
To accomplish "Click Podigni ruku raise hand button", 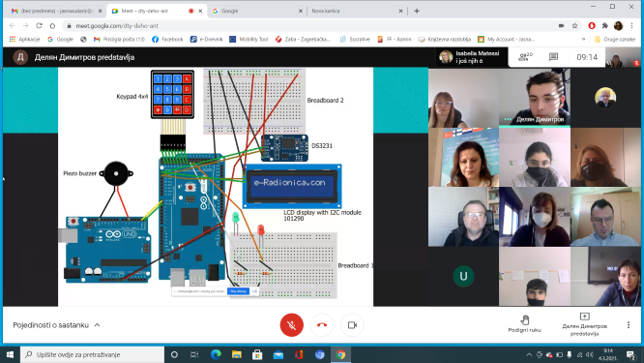I will pyautogui.click(x=524, y=323).
